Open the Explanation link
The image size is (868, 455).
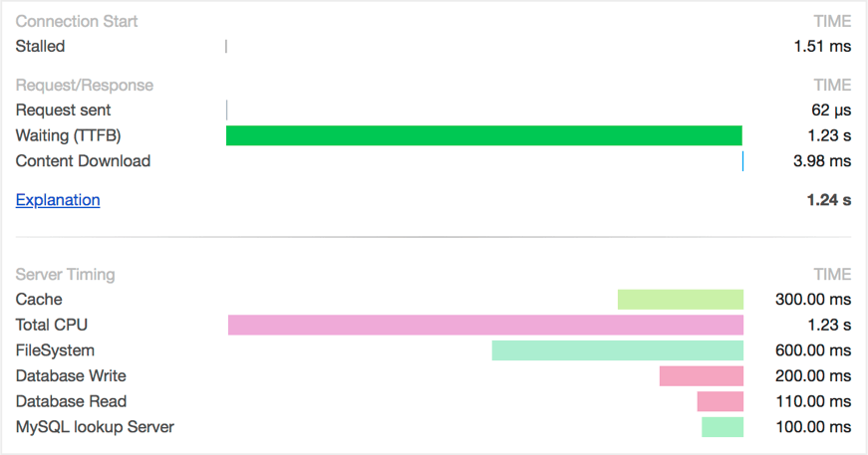[x=58, y=200]
